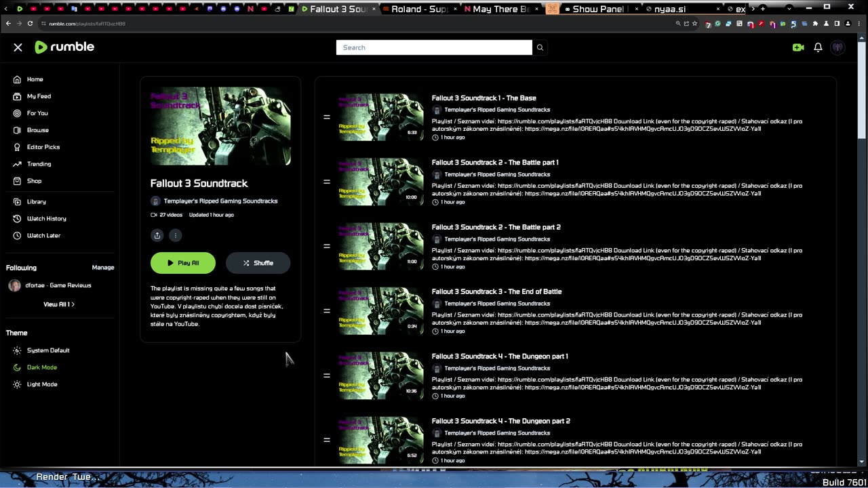Open 'The Dungeon part 1' video title
The height and width of the screenshot is (488, 868).
[x=500, y=357]
